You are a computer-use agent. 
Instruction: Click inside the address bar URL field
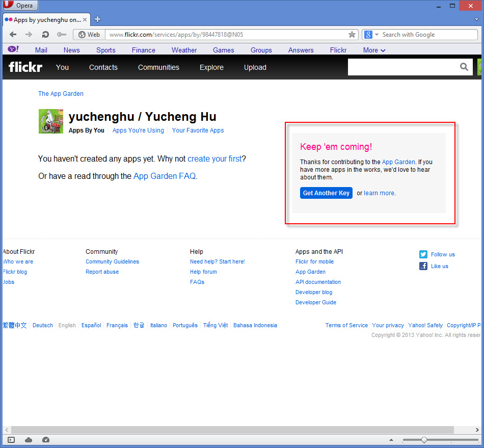click(227, 35)
